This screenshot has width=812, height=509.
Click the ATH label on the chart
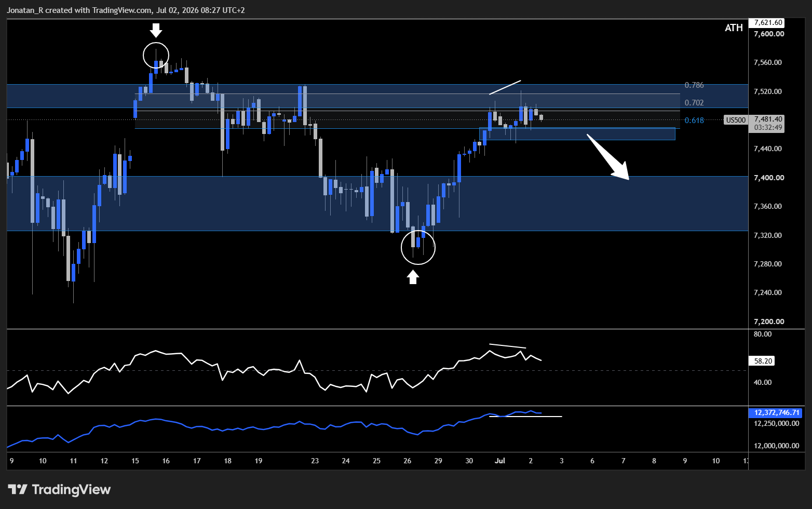[x=734, y=28]
